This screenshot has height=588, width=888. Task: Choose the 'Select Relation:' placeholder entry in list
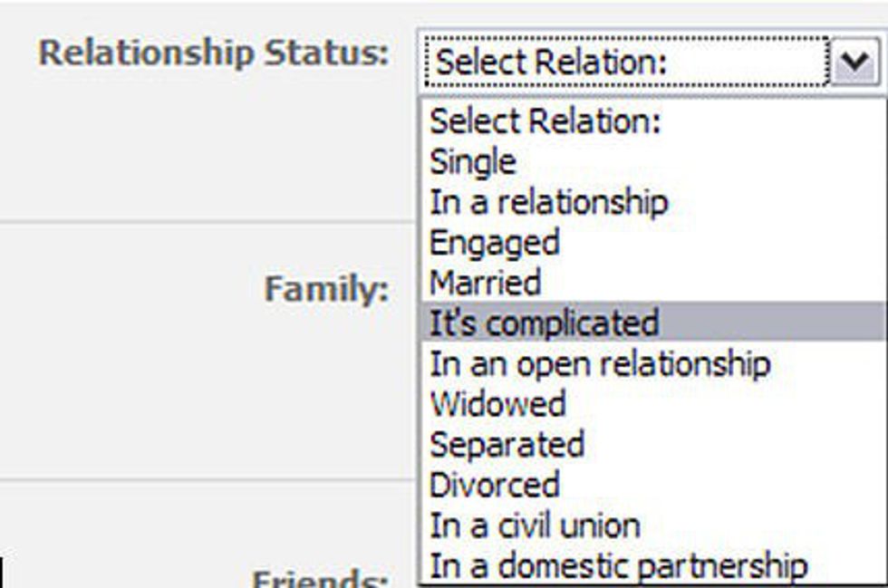click(x=545, y=121)
